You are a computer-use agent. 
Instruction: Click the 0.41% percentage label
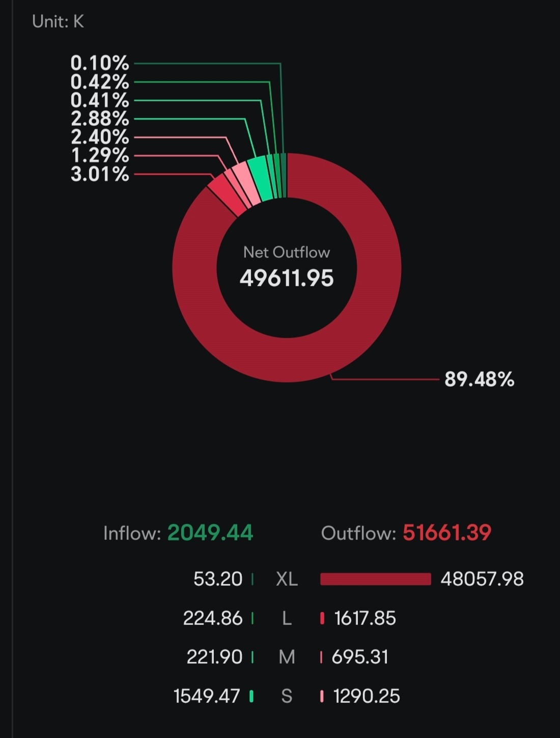click(x=100, y=100)
